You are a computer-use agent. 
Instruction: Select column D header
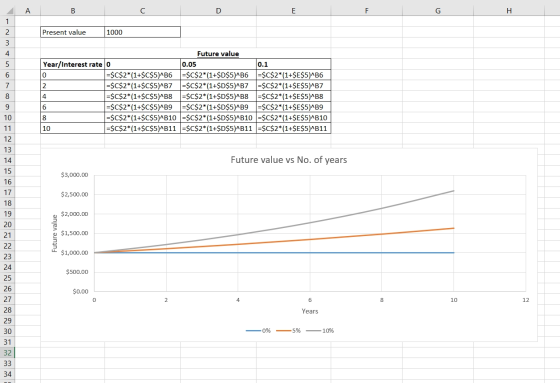pyautogui.click(x=218, y=11)
